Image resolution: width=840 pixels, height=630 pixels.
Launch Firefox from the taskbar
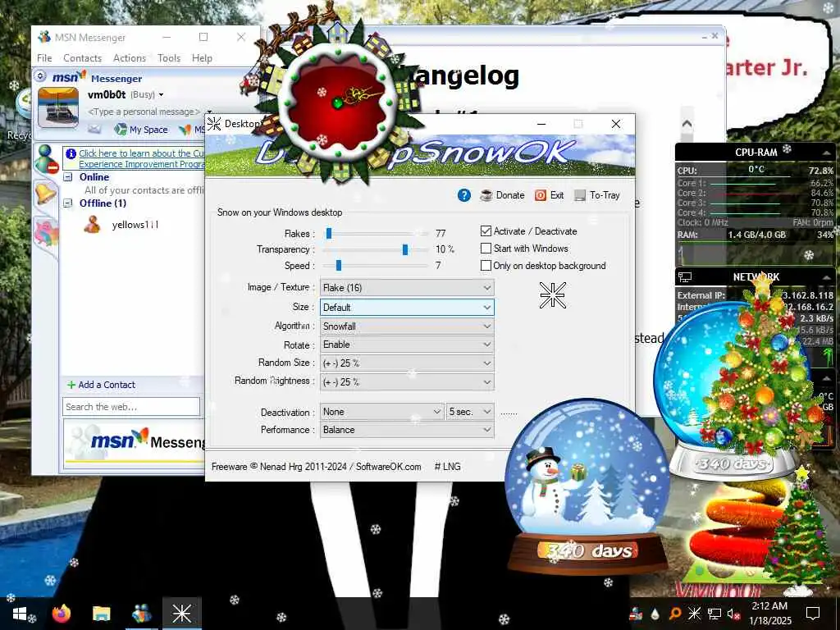(61, 614)
